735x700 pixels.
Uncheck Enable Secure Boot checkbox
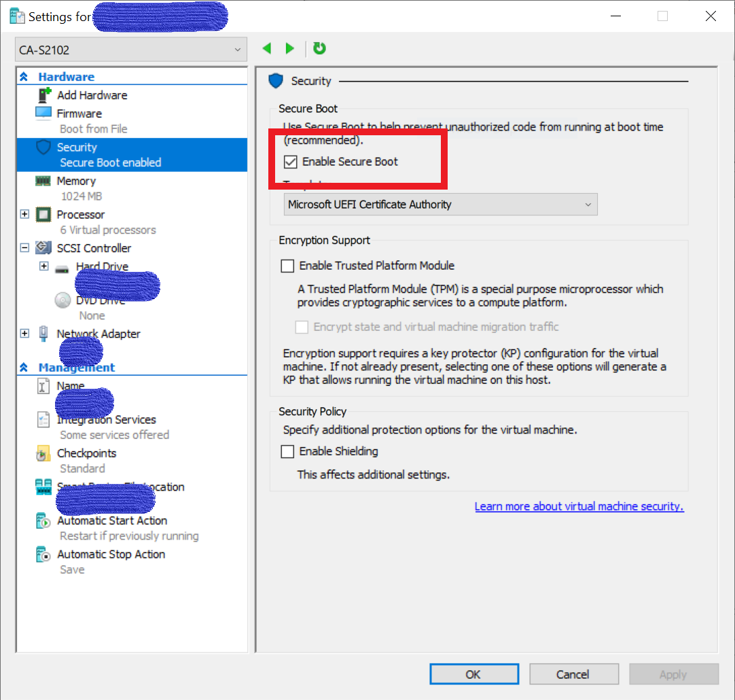pyautogui.click(x=291, y=162)
